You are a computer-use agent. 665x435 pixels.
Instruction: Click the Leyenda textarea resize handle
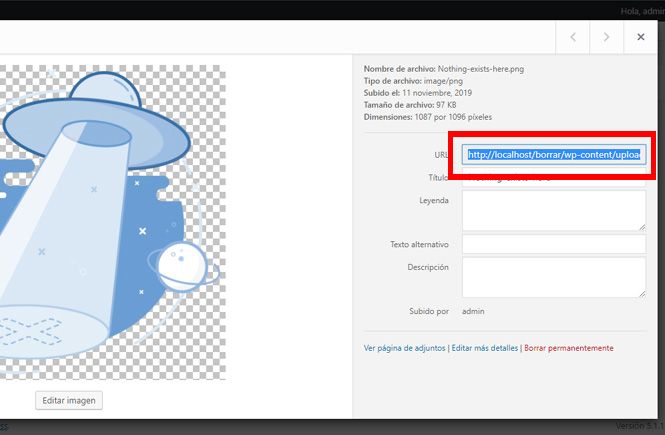(x=641, y=227)
